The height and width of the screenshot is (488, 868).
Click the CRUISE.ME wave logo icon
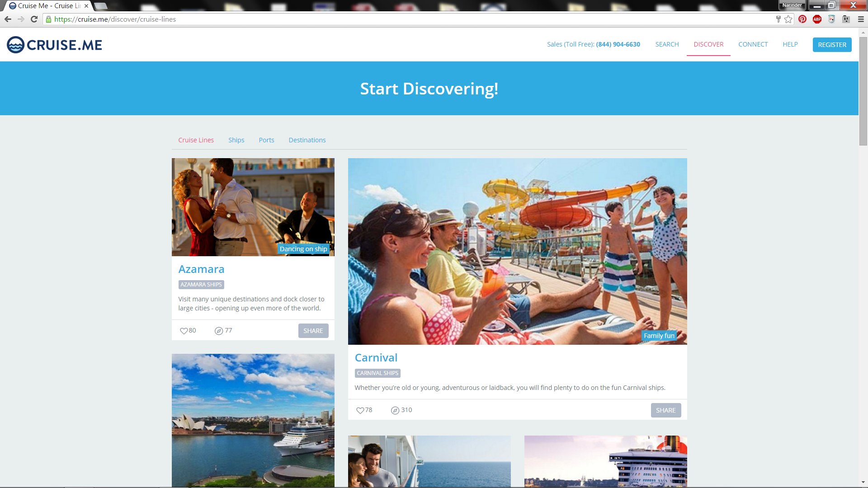[14, 44]
